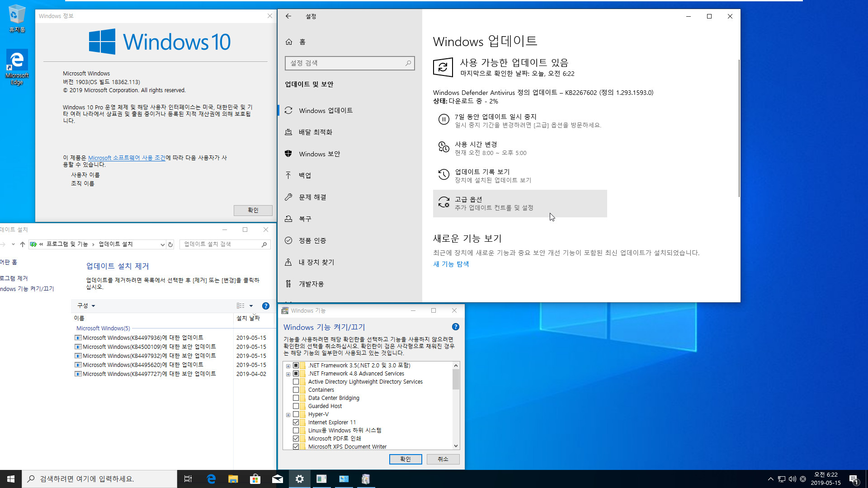Open 정품 인증 settings page
This screenshot has width=868, height=488.
pyautogui.click(x=349, y=241)
